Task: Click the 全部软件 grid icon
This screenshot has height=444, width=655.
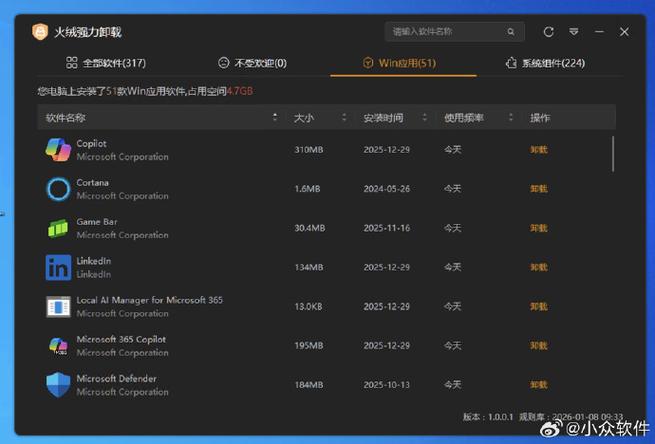Action: [x=72, y=63]
